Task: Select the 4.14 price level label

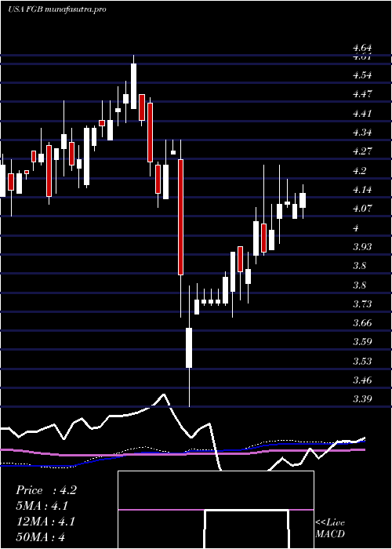Action: pos(362,190)
